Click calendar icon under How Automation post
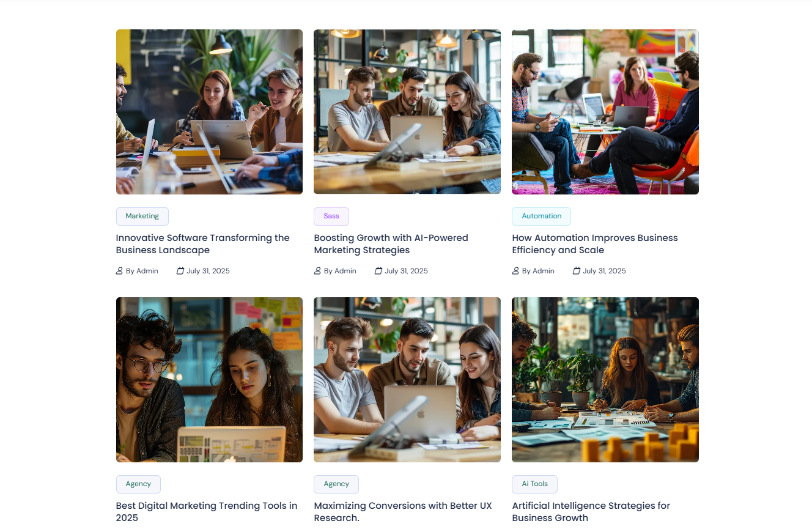 (577, 270)
